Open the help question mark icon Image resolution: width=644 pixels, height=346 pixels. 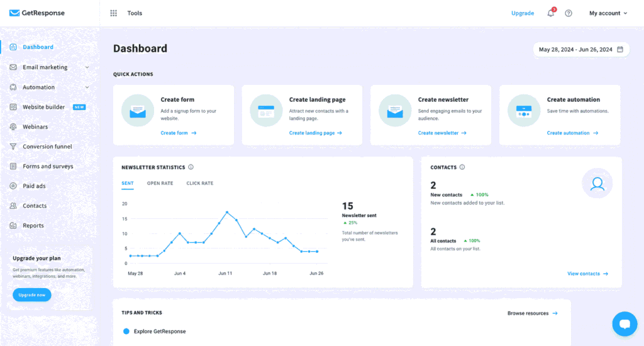(x=569, y=13)
